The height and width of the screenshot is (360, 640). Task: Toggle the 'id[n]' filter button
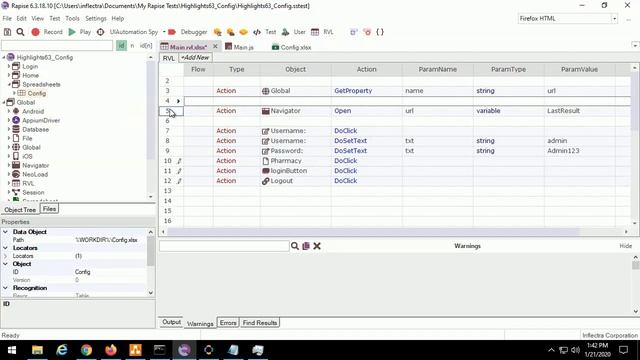tap(146, 46)
